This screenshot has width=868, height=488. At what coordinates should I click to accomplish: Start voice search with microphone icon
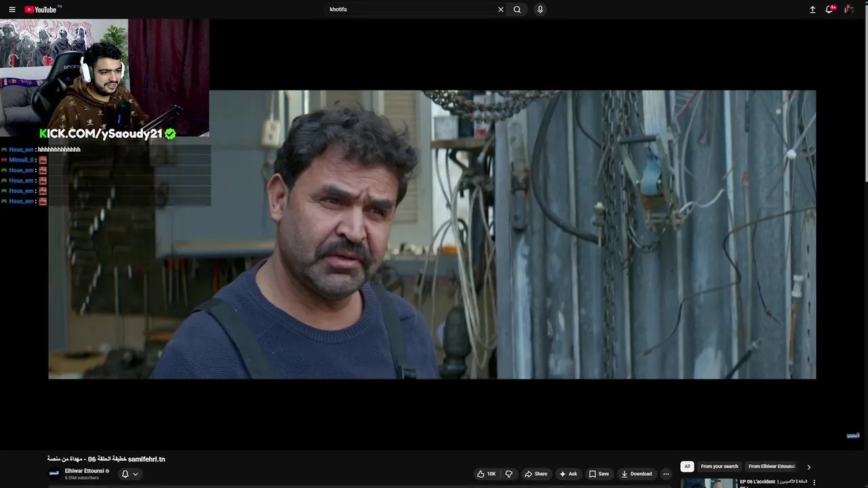tap(540, 9)
